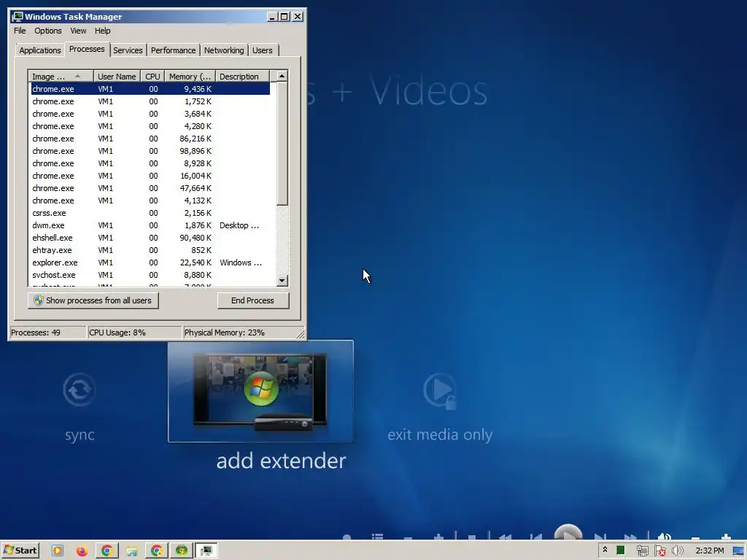The width and height of the screenshot is (747, 560).
Task: Click the green CPU meter tray icon
Action: [620, 551]
